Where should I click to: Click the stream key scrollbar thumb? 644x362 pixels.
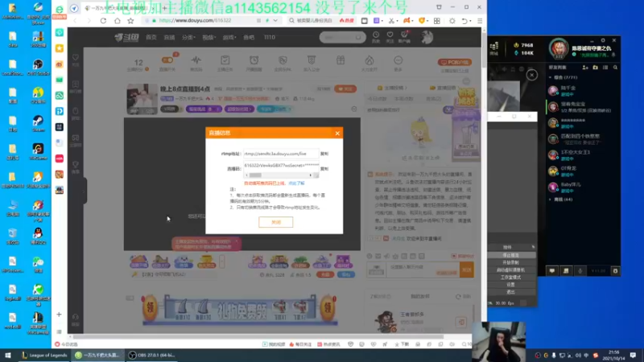(x=255, y=175)
